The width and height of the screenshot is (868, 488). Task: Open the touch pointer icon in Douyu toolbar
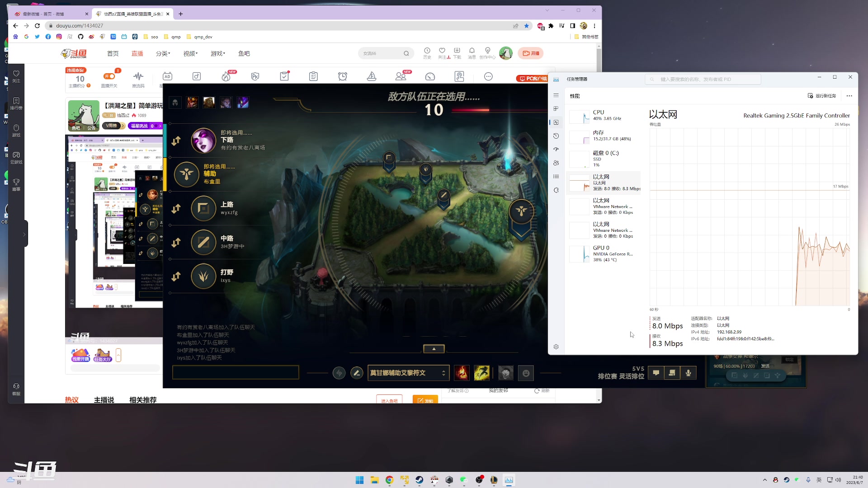(x=459, y=76)
